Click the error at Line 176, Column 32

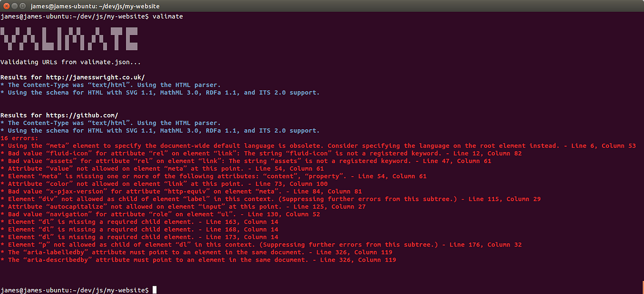261,245
